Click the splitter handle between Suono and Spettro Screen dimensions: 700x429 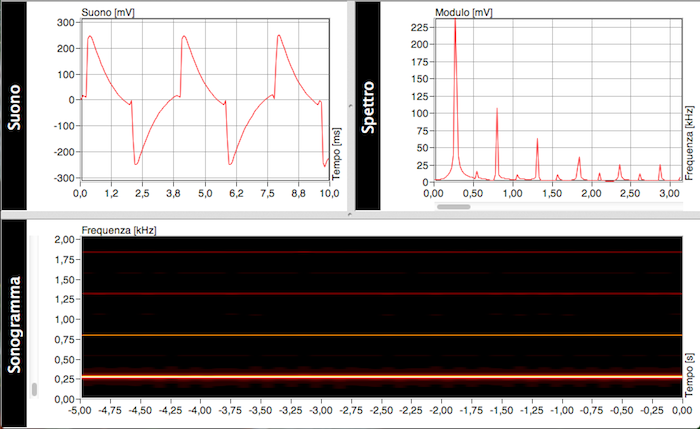point(350,106)
